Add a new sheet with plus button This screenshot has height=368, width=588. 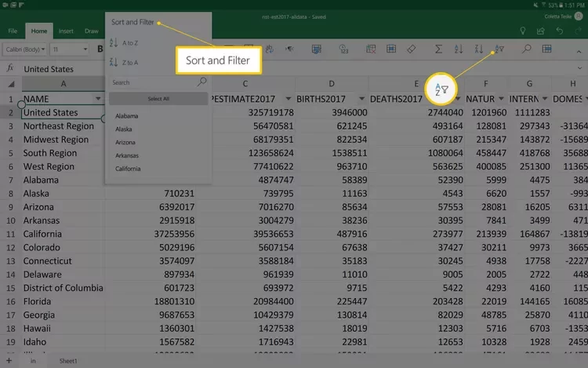point(9,359)
